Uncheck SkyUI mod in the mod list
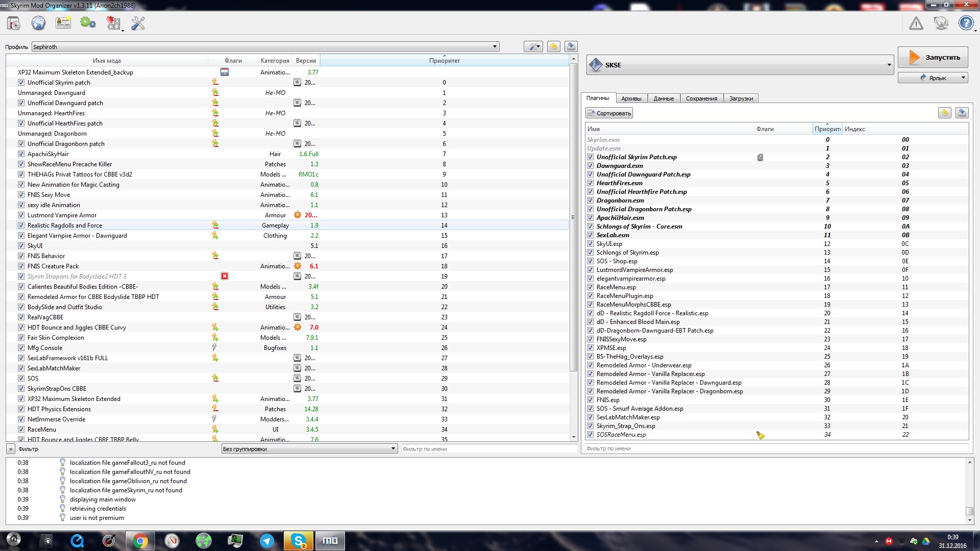 (21, 245)
